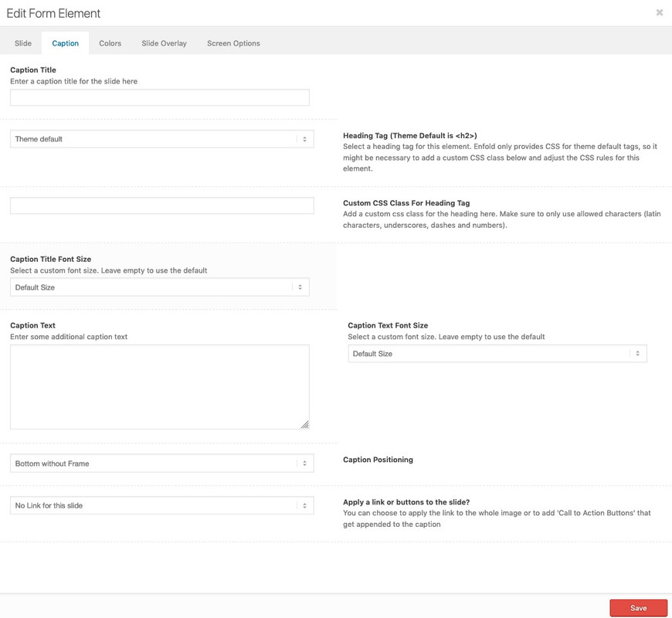Click 'Enter some additional caption text' description
The image size is (672, 618).
(69, 337)
